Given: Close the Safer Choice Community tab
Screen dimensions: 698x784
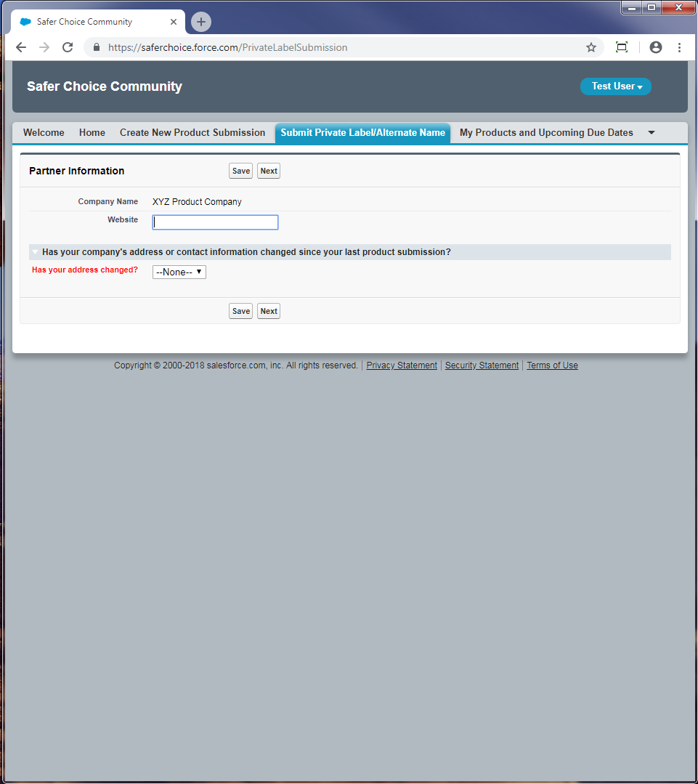Looking at the screenshot, I should pos(174,22).
